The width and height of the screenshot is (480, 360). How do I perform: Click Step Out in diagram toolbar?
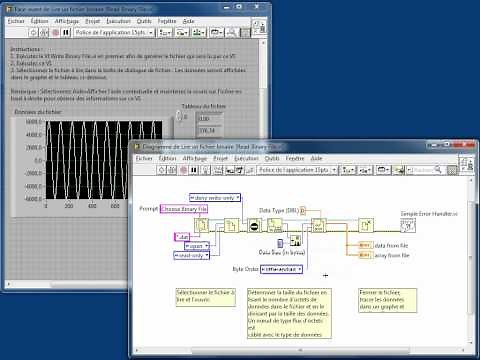click(x=250, y=170)
